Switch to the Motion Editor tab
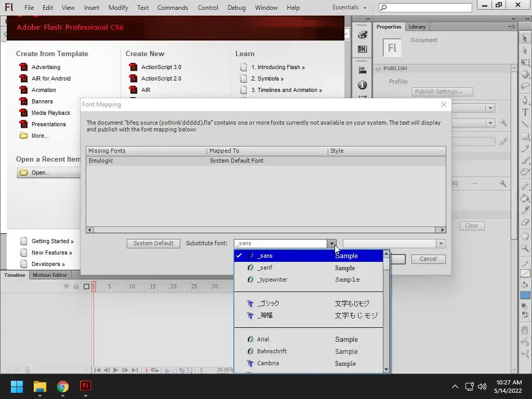This screenshot has height=399, width=532. pos(50,275)
